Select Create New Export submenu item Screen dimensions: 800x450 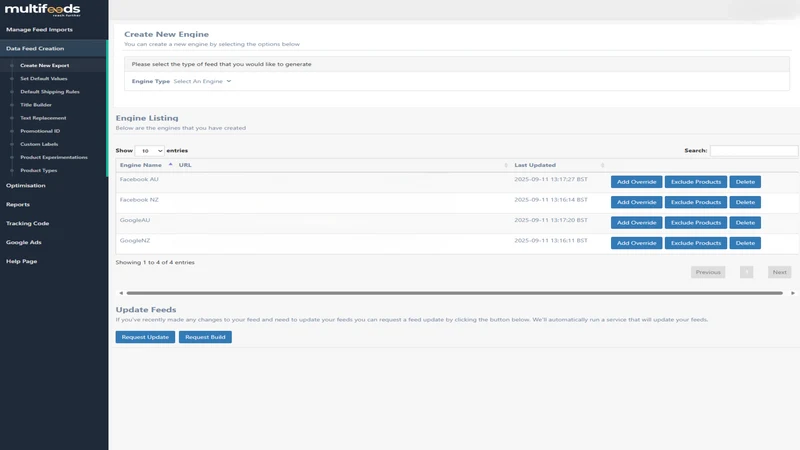click(x=45, y=65)
